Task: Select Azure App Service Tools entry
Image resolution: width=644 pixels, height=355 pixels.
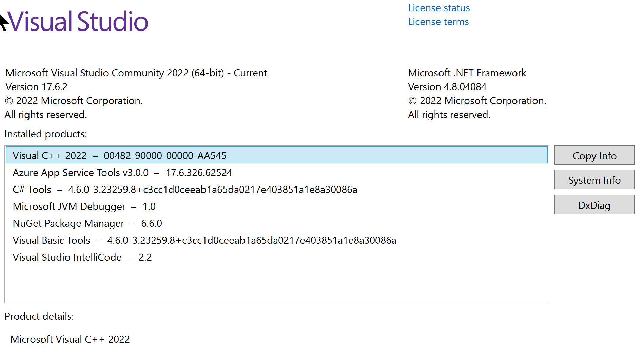Action: (122, 173)
